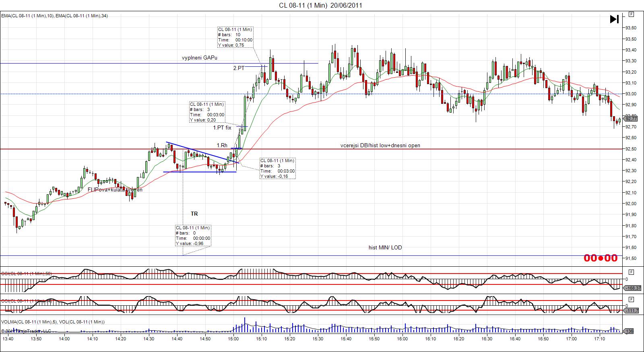
Task: Select the ruler info box with Y value -0,16
Action: (278, 168)
